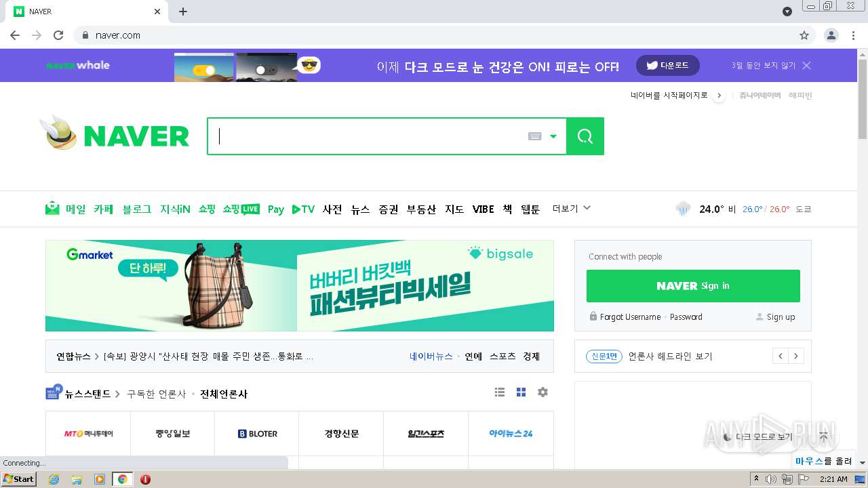Viewport: 868px width, 488px height.
Task: Open the Pay menu item
Action: [x=276, y=209]
